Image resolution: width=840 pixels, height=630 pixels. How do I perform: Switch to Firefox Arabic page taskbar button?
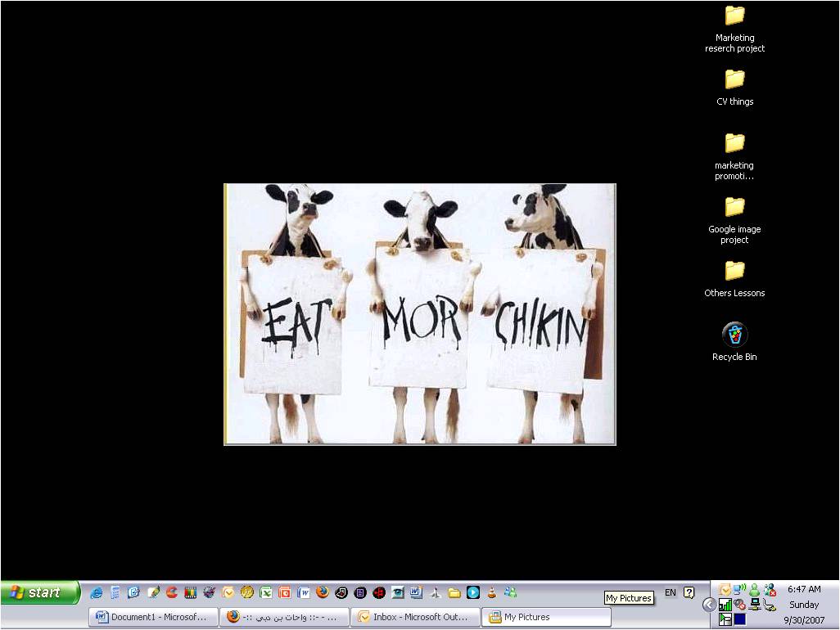[x=284, y=617]
